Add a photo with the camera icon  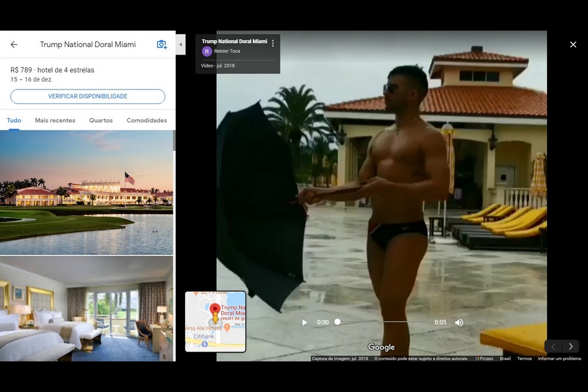[x=162, y=44]
